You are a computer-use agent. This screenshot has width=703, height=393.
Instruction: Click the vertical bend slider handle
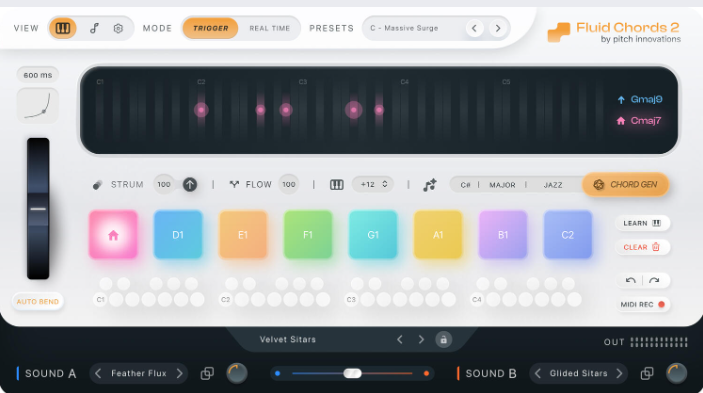pyautogui.click(x=38, y=209)
